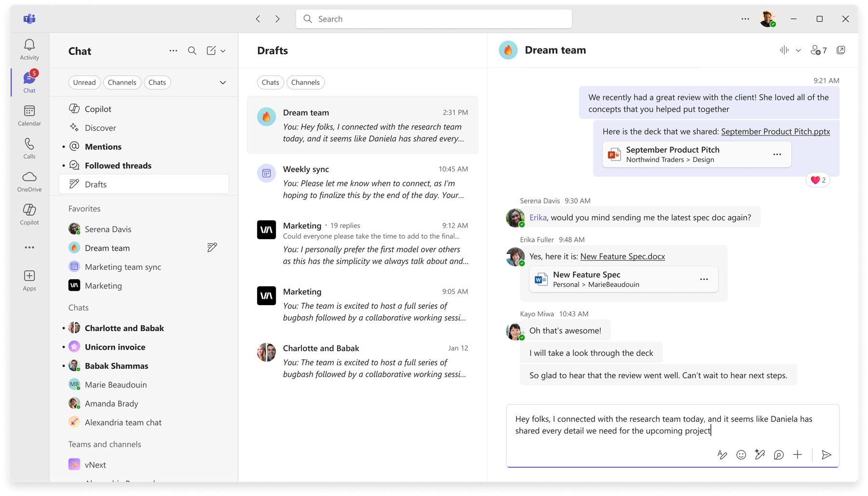Select the text formatting icon in compose box

[x=722, y=455]
